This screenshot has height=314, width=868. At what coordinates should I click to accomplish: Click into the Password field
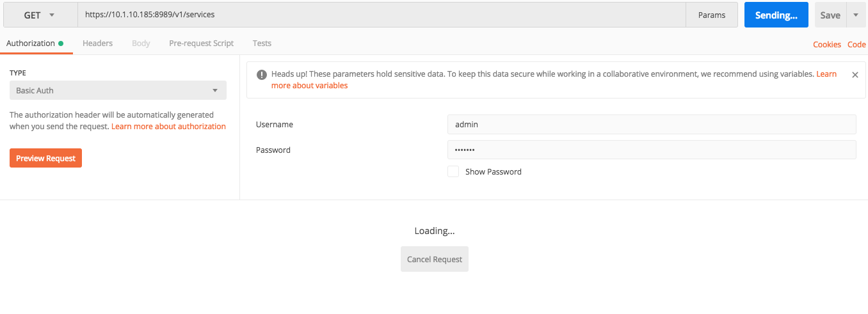point(651,150)
